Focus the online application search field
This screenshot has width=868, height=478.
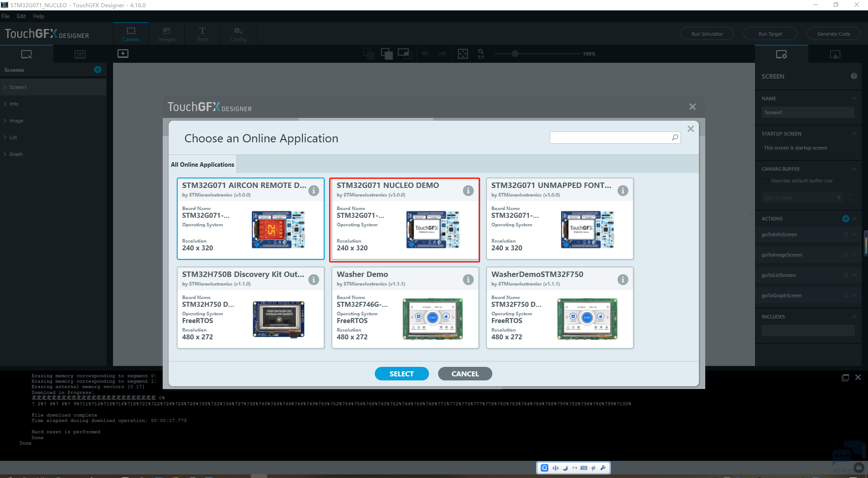coord(615,137)
